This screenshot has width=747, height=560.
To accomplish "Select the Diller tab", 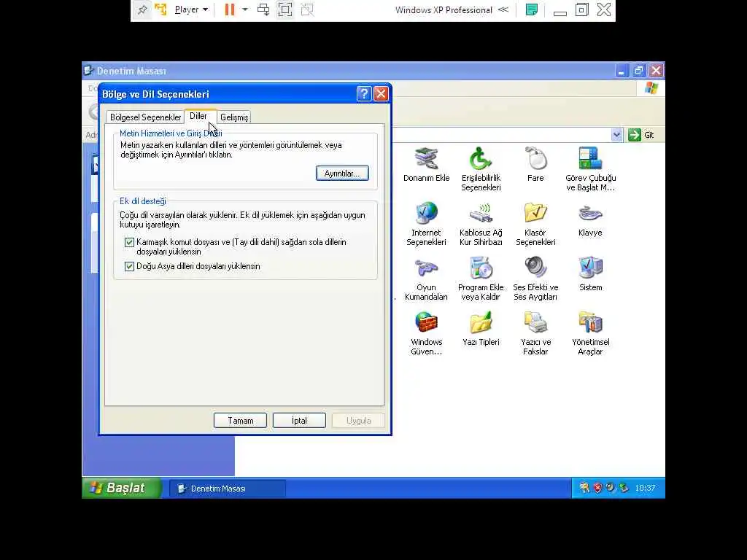I will [x=199, y=116].
